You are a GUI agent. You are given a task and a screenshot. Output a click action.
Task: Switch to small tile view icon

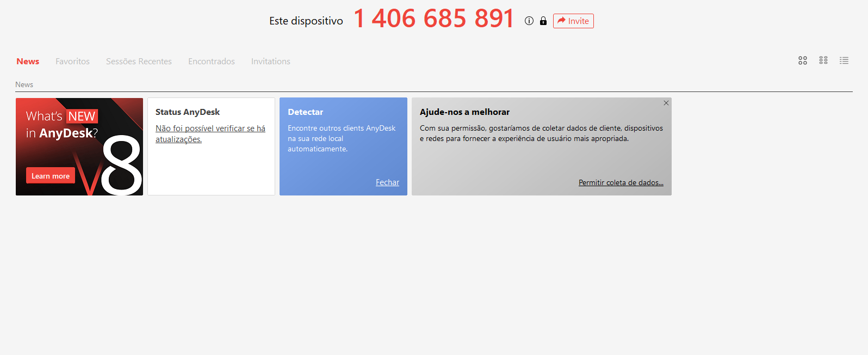[x=823, y=60]
